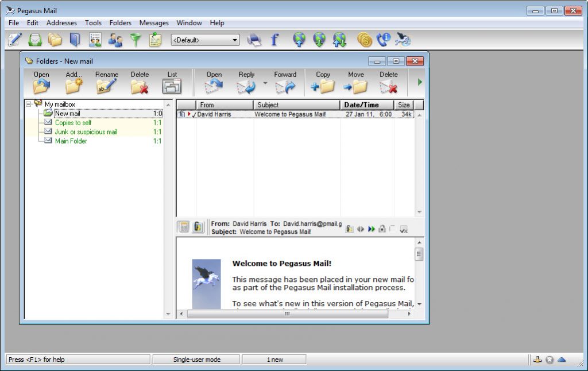Click the gold coins icon
The height and width of the screenshot is (371, 588).
coord(364,40)
